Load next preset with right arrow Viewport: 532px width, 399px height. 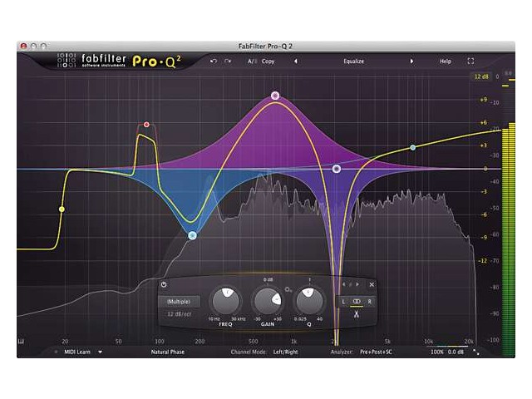(411, 61)
